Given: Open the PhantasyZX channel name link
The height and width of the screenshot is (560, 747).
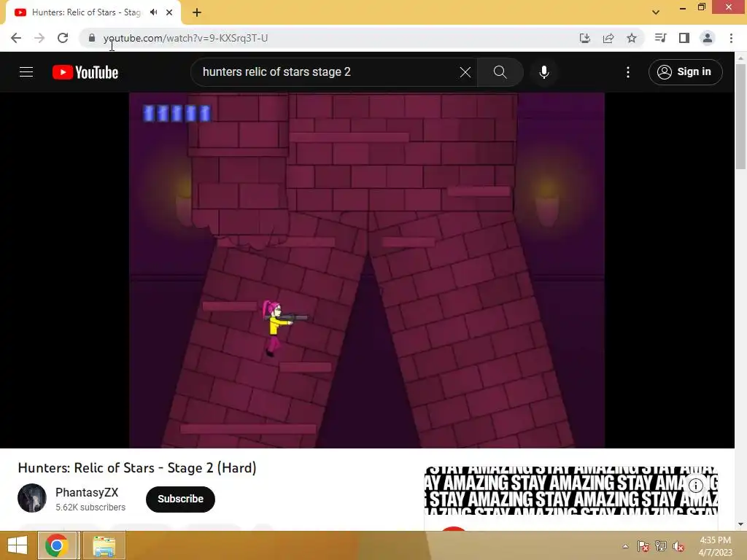Looking at the screenshot, I should (x=87, y=492).
